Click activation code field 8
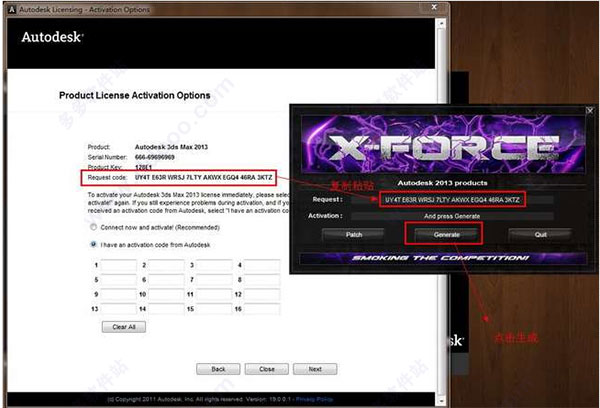The height and width of the screenshot is (408, 600). pos(262,280)
